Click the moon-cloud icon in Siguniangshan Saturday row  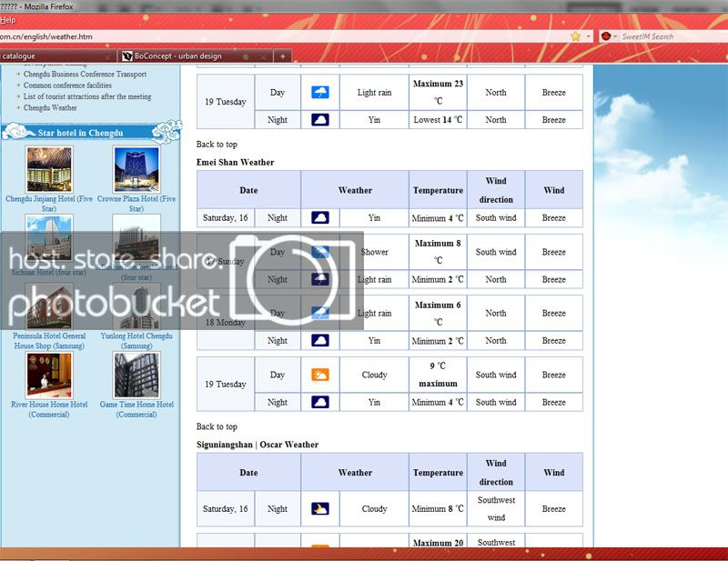coord(320,508)
